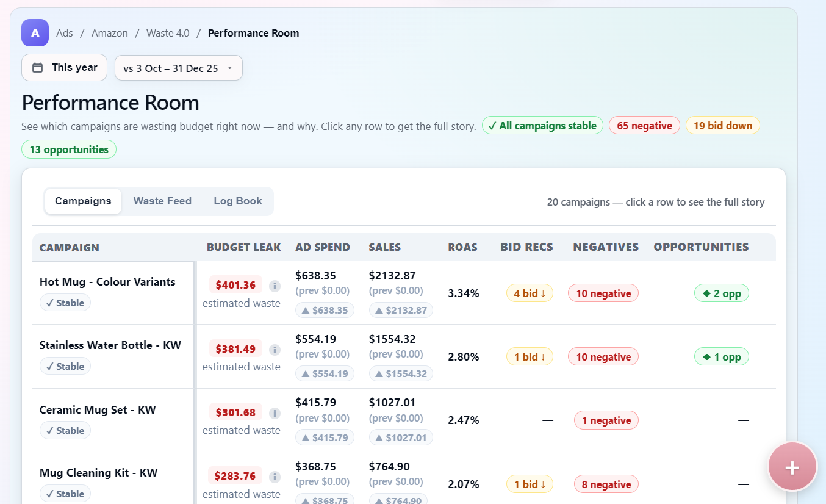Click the 3.34% ROAS value
Viewport: 826px width, 504px height.
pyautogui.click(x=464, y=293)
